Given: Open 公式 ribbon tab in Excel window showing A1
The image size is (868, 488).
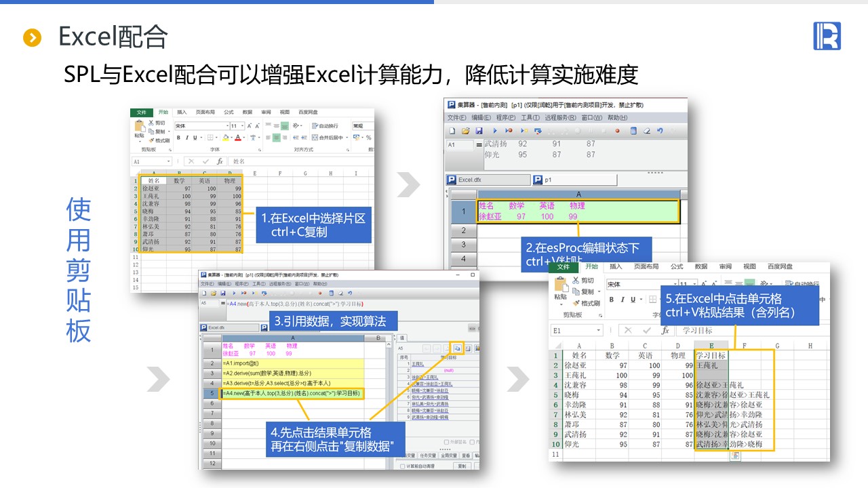Looking at the screenshot, I should 229,113.
